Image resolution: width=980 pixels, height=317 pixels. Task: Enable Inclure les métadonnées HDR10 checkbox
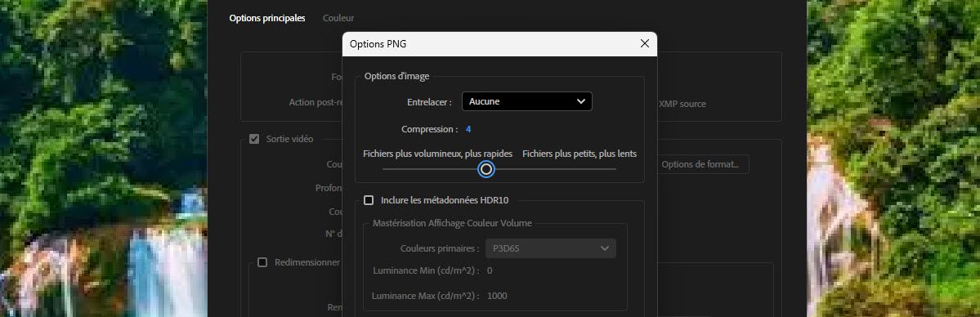pos(369,200)
